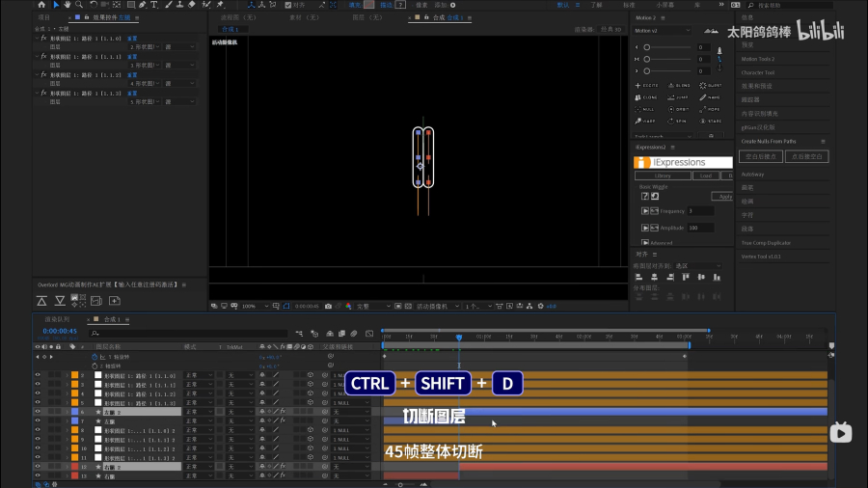This screenshot has width=868, height=488.
Task: Click align top edges icon in Align panel
Action: point(686,277)
